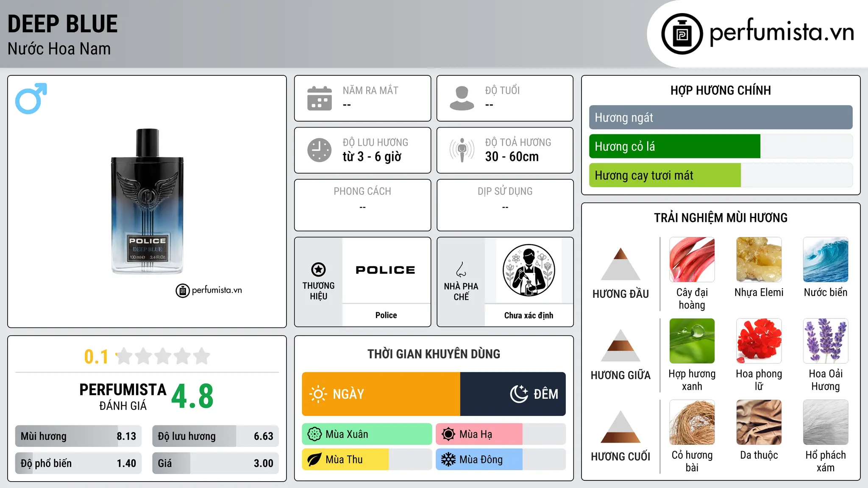Screen dimensions: 868x488
Task: Click the rating stars row
Action: [163, 356]
